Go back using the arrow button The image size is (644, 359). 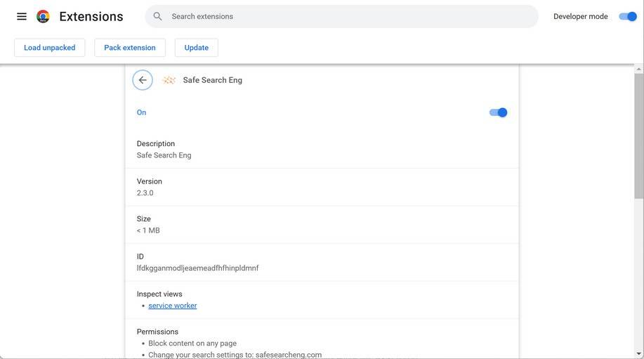pos(143,80)
